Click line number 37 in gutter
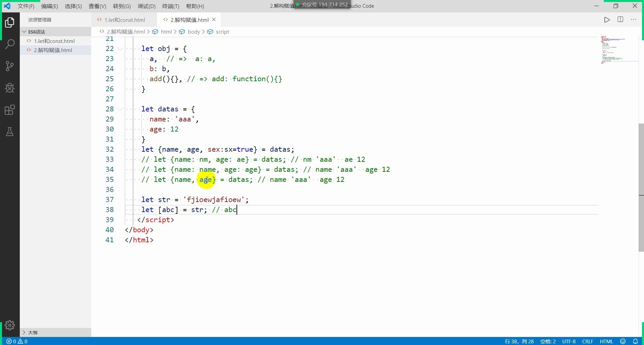644x345 pixels. 110,200
